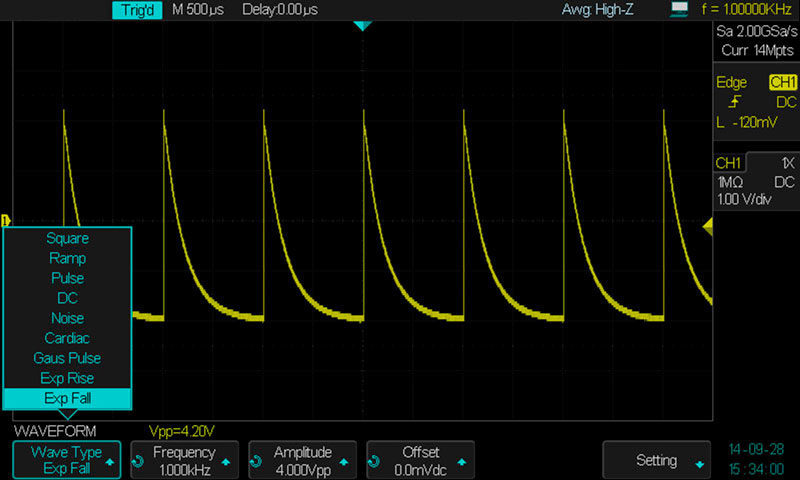The image size is (800, 480).
Task: Click the 1.00 V/div scale readout
Action: (744, 199)
